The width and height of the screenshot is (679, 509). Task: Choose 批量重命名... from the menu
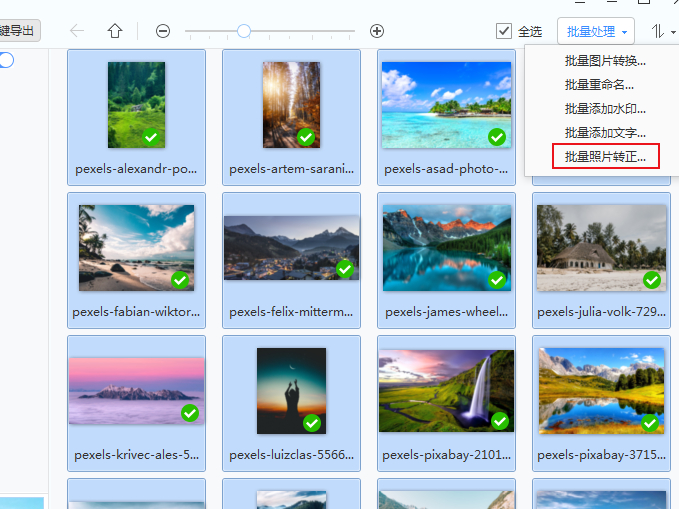(x=599, y=85)
